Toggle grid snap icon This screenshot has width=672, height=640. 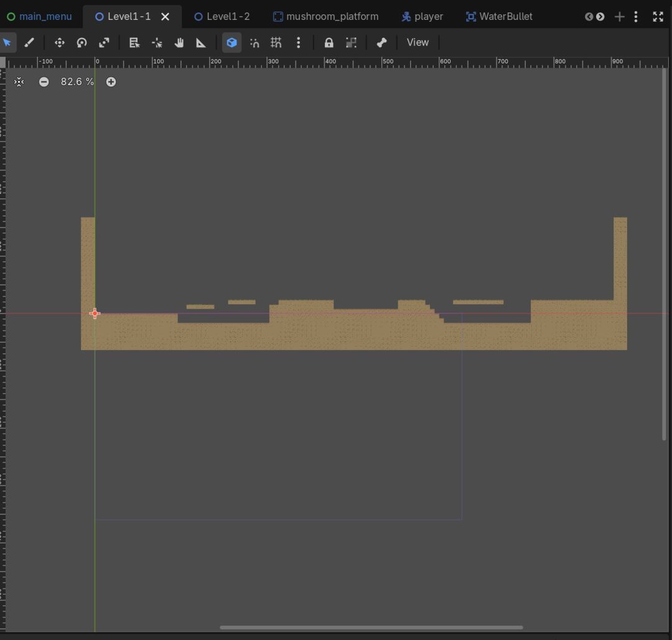tap(276, 42)
